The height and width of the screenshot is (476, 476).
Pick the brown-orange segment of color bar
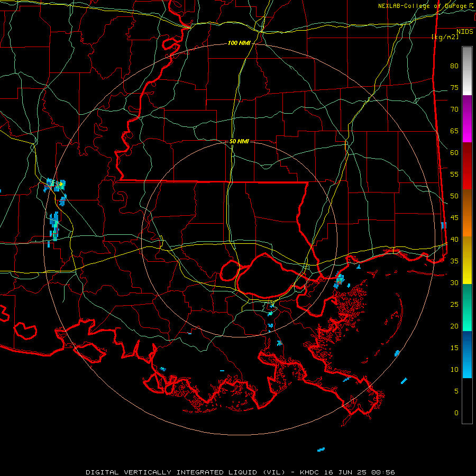467,213
